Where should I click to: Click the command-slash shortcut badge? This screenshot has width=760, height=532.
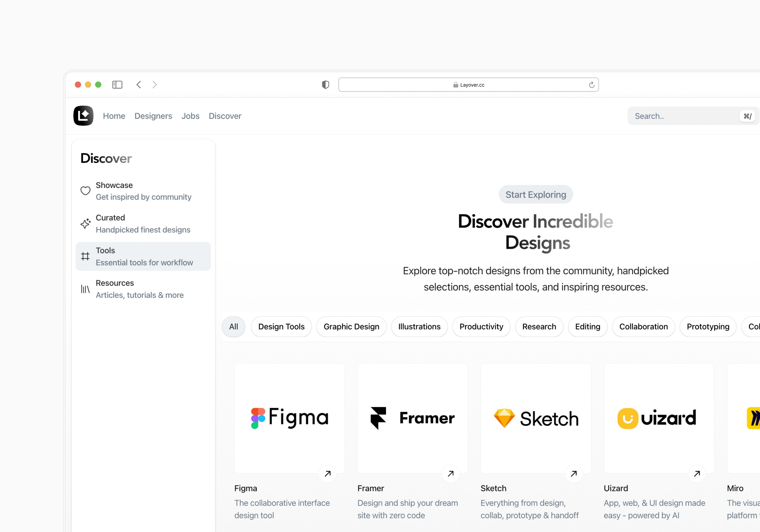pos(747,116)
